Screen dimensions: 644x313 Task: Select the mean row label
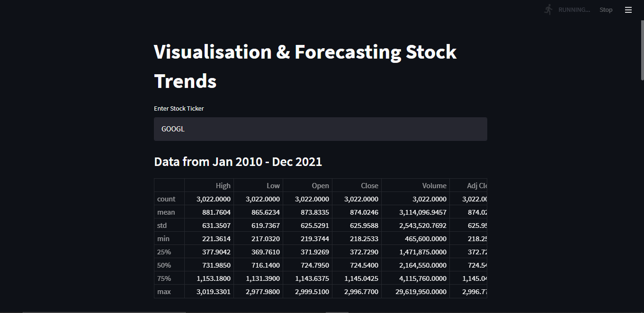(166, 212)
